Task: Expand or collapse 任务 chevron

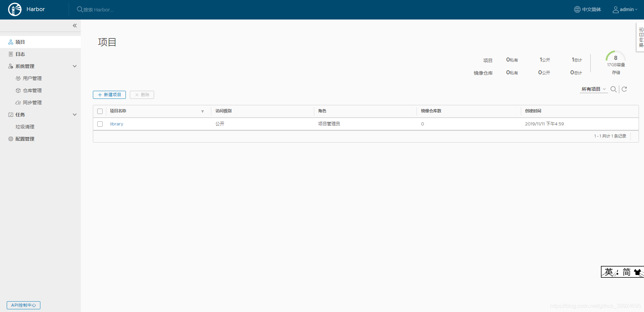Action: (75, 115)
